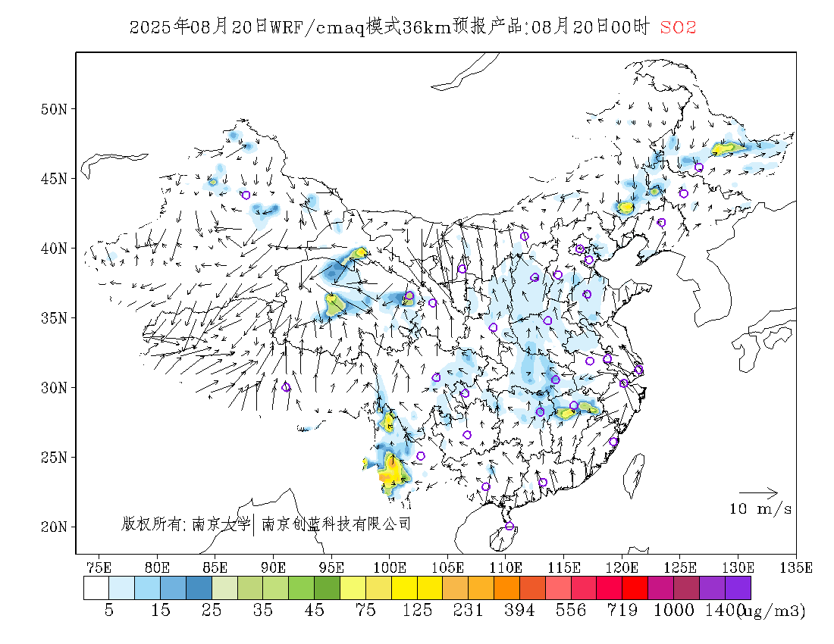Click the 40N latitude axis label
Image resolution: width=834 pixels, height=644 pixels.
point(55,249)
